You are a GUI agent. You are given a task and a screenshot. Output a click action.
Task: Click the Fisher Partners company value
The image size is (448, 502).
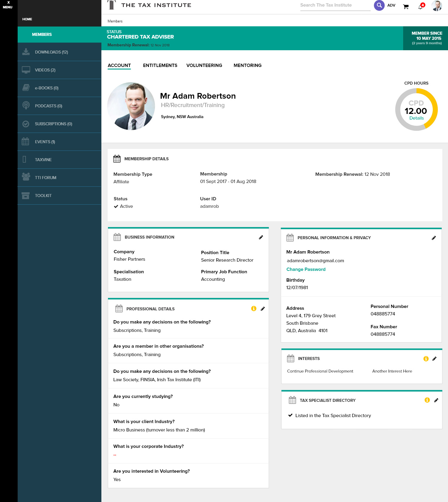129,259
